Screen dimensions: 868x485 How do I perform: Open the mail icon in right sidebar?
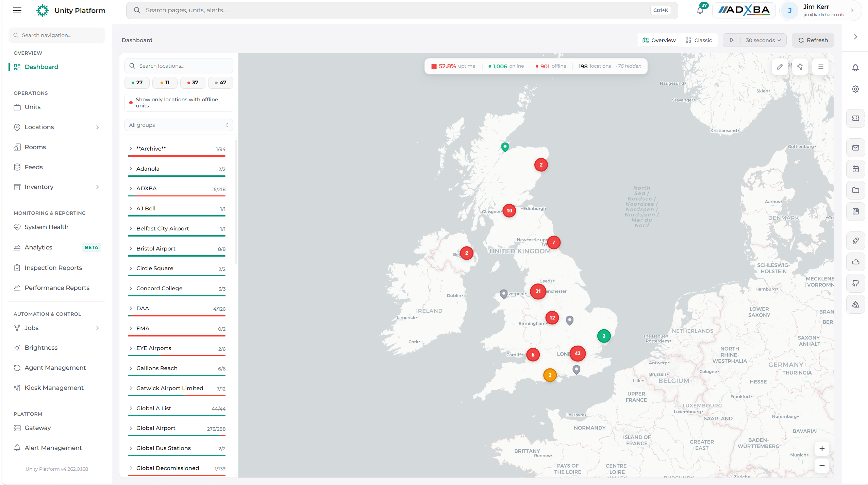(855, 148)
